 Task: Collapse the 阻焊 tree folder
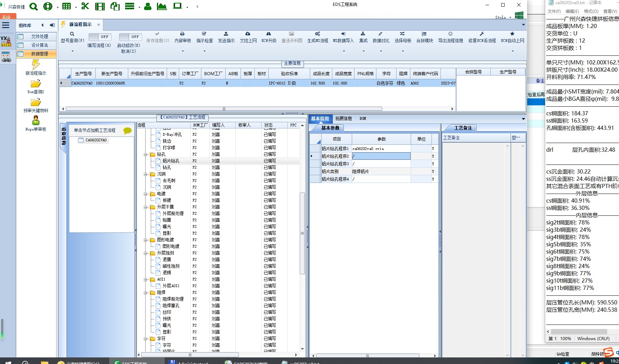pyautogui.click(x=146, y=293)
